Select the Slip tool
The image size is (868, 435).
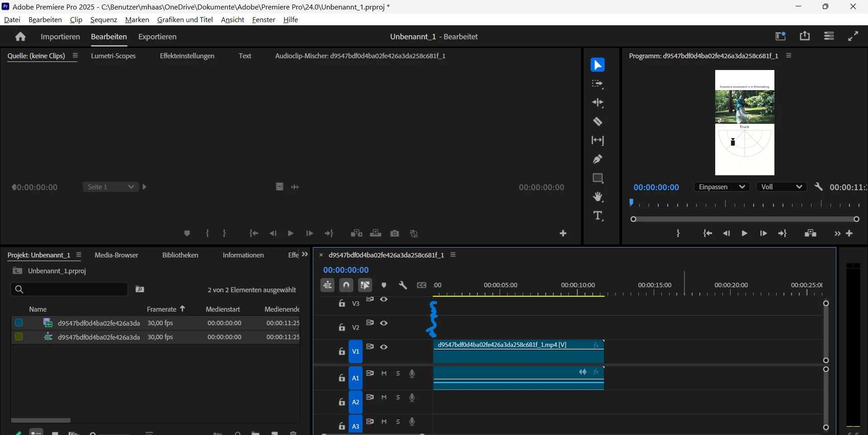pos(598,140)
